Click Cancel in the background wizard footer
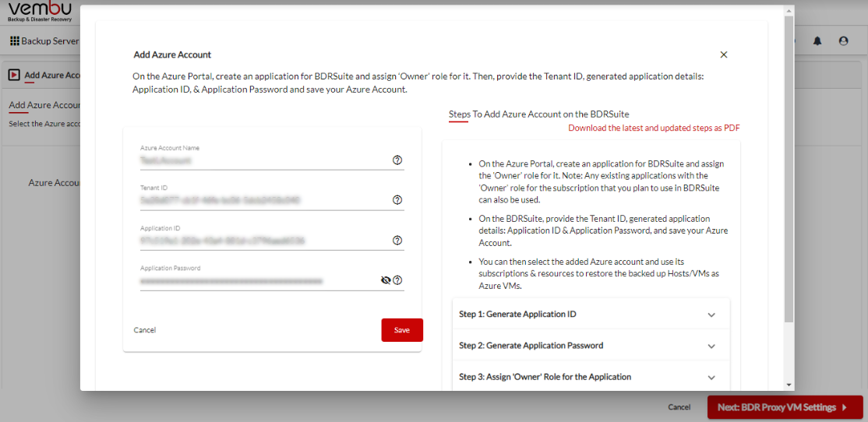 679,407
